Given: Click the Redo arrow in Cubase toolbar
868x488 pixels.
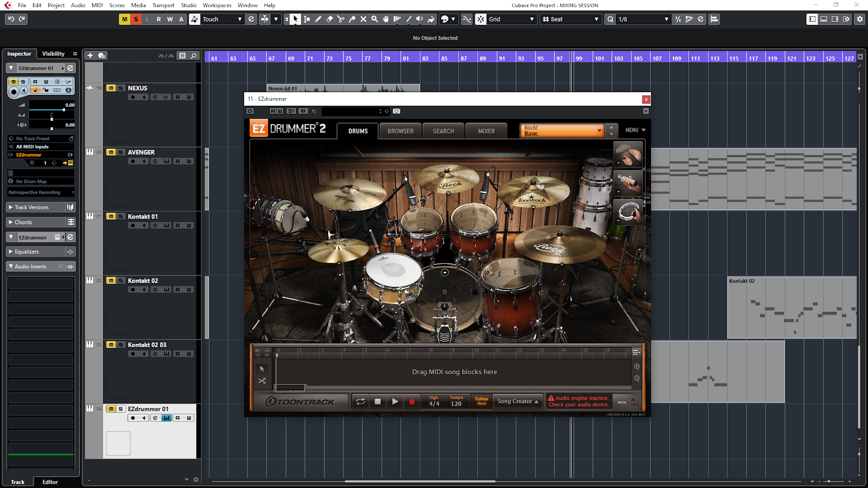Looking at the screenshot, I should pos(22,19).
